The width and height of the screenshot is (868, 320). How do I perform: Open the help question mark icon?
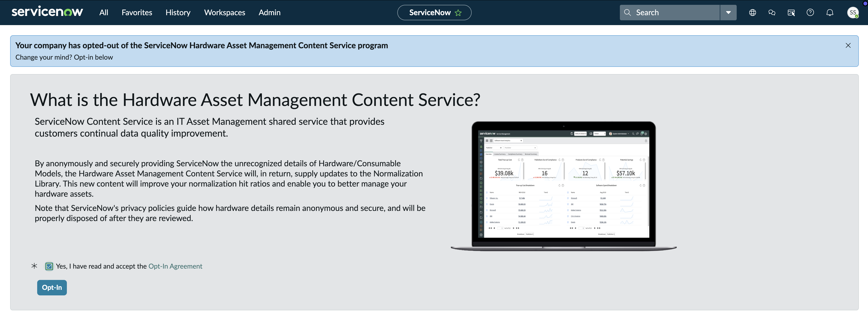810,13
